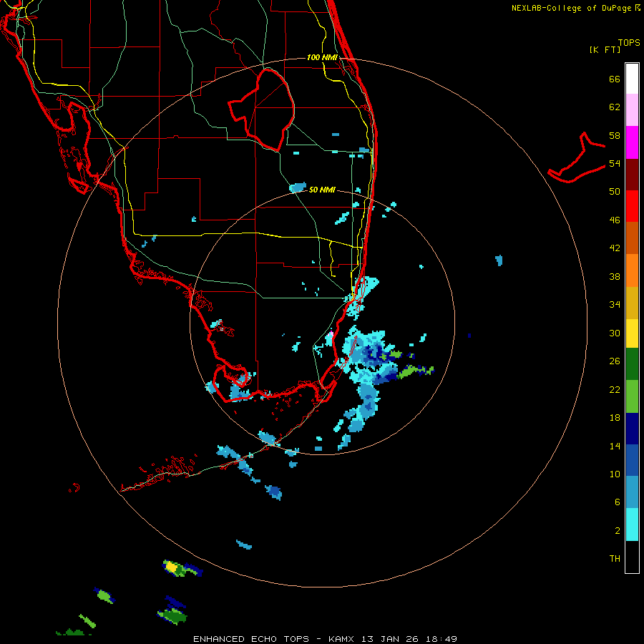
Task: Click the dark red legend swatch
Action: pos(632,175)
